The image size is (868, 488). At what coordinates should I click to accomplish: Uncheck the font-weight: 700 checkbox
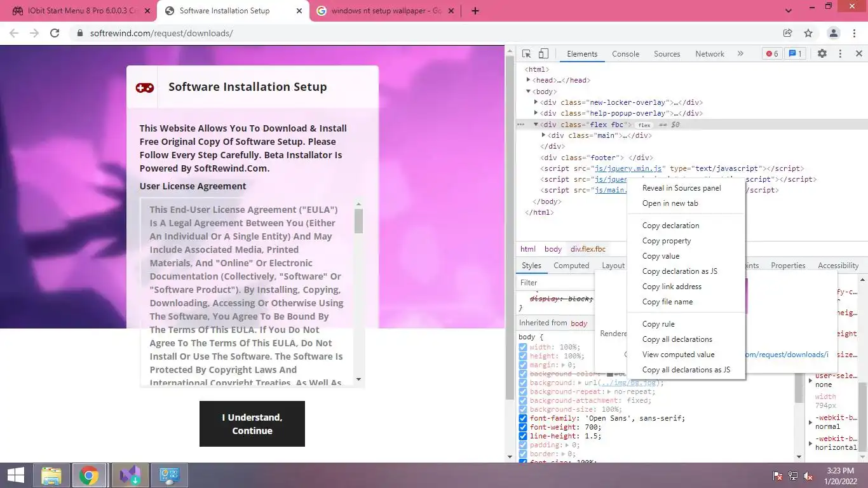click(x=522, y=428)
